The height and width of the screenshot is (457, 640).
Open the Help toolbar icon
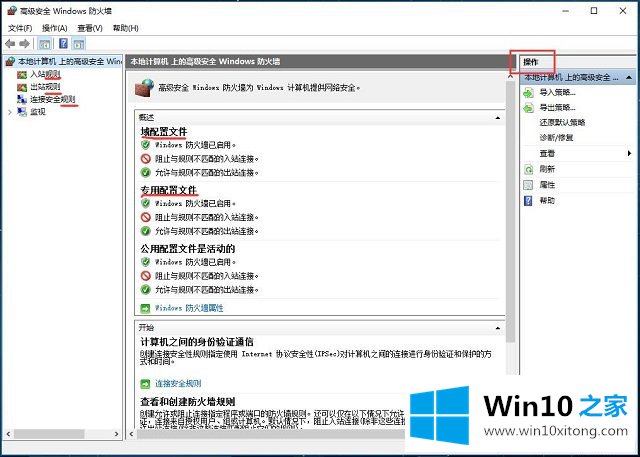63,44
